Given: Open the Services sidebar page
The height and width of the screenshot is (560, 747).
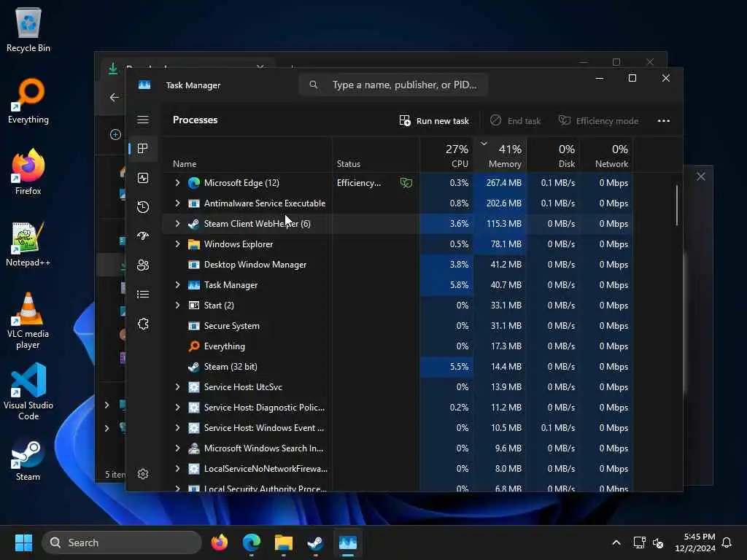Looking at the screenshot, I should 143,324.
